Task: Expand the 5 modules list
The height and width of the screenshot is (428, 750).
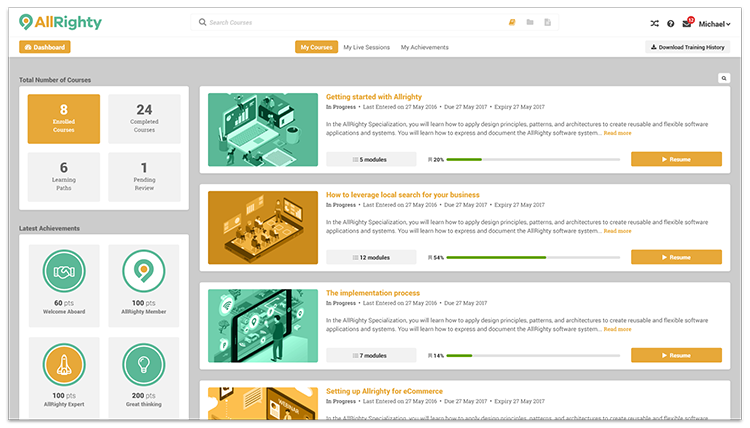Action: [371, 159]
